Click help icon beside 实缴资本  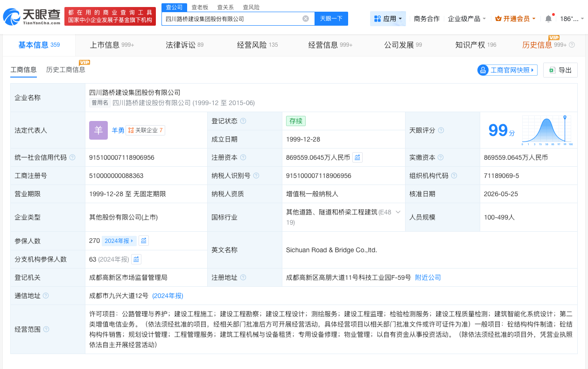441,157
